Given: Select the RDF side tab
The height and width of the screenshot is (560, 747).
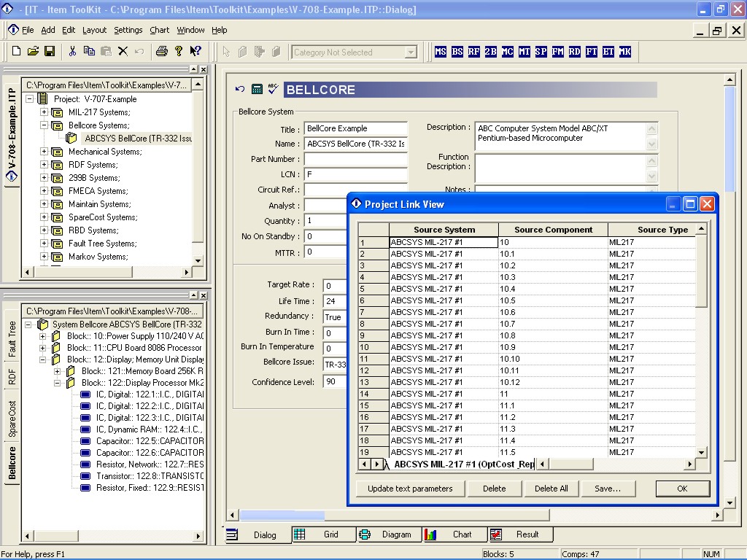Looking at the screenshot, I should (x=12, y=377).
